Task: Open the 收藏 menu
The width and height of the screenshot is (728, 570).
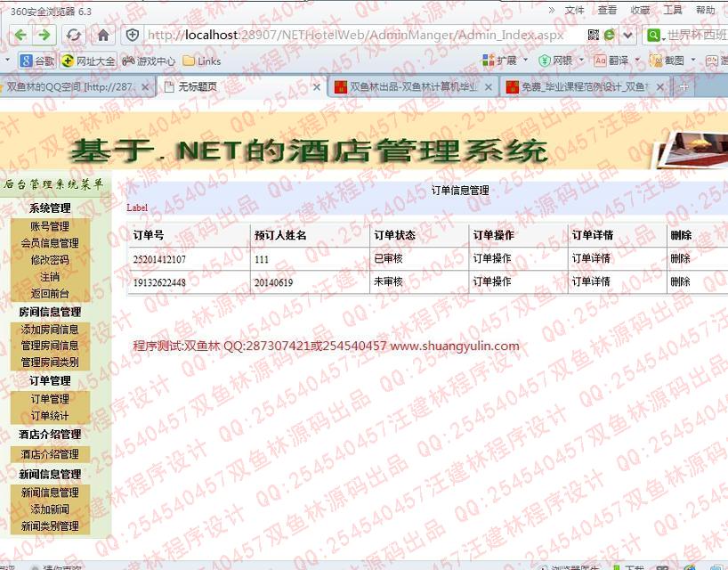Action: tap(640, 10)
